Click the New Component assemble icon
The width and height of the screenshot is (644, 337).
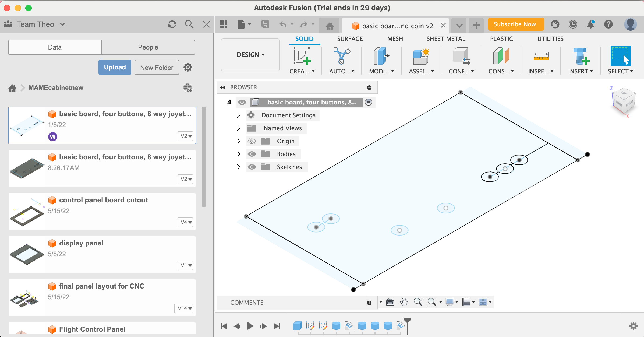(421, 56)
